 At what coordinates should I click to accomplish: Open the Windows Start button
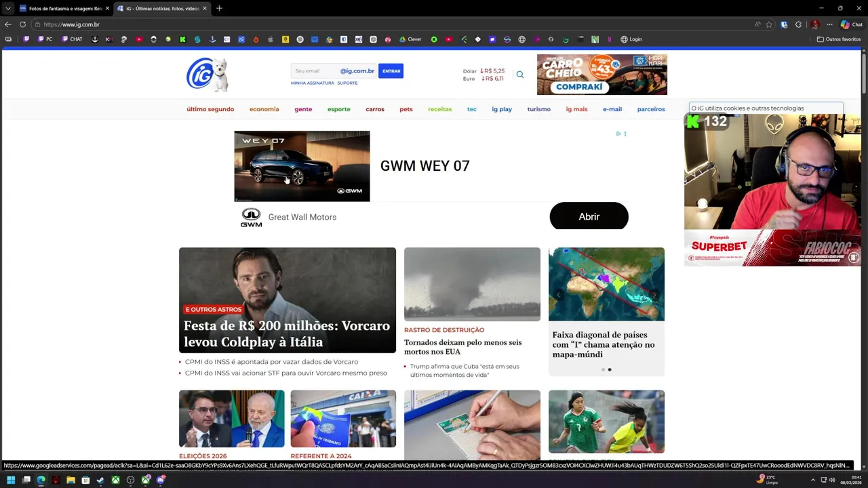pos(11,480)
